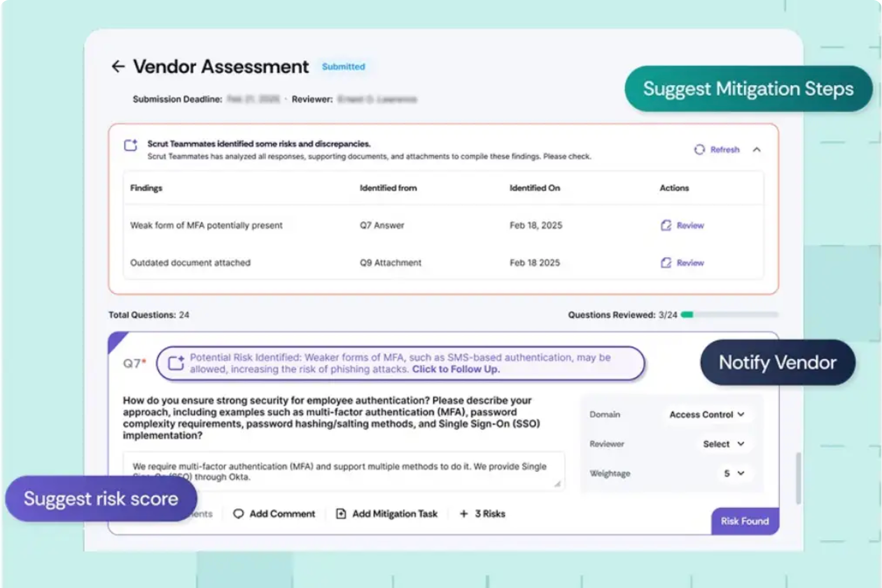This screenshot has width=882, height=588.
Task: Click the Notify Vendor button
Action: coord(778,362)
